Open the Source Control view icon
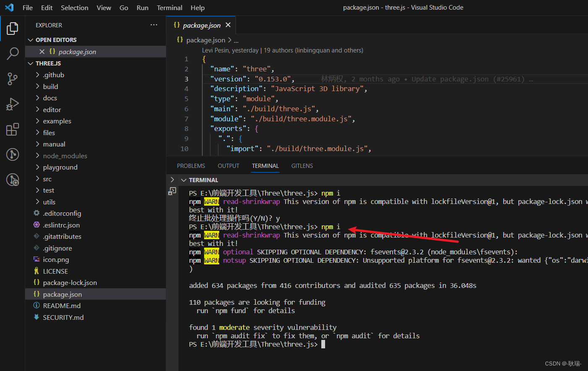This screenshot has height=371, width=588. 13,78
